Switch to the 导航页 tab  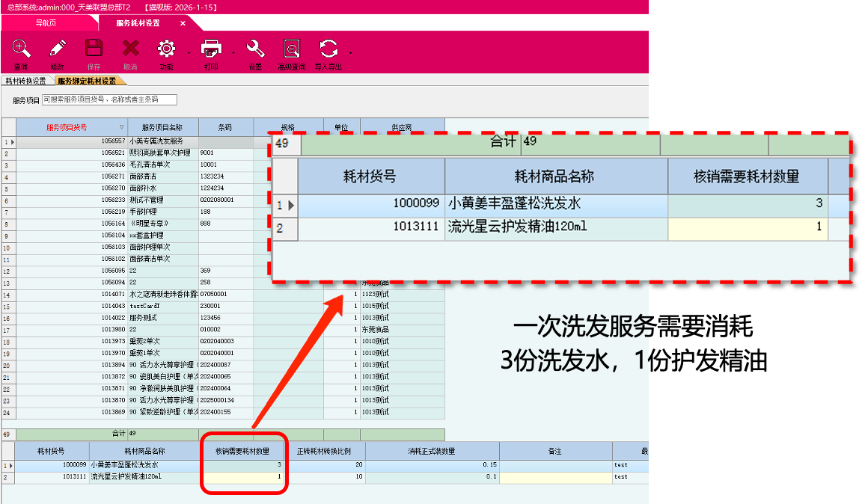click(46, 23)
